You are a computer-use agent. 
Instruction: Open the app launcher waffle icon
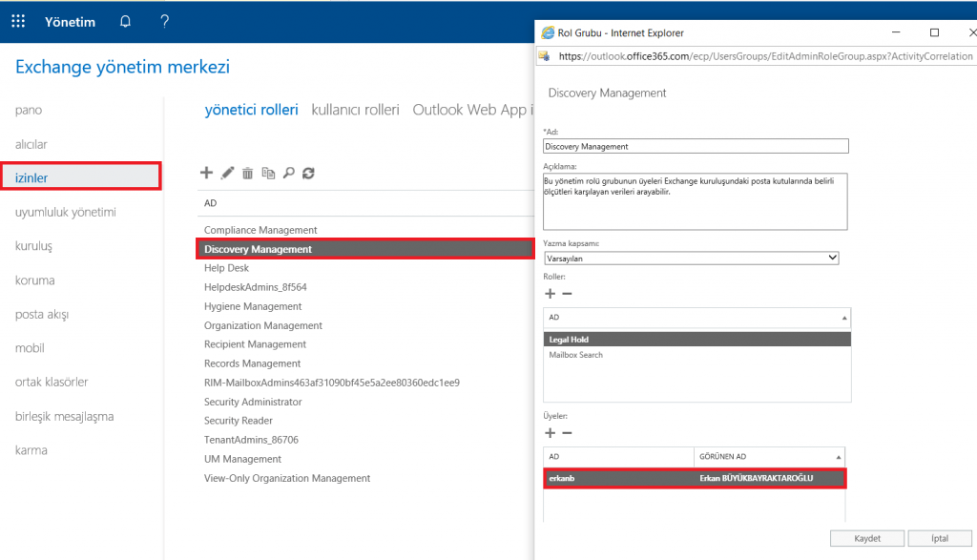pos(18,22)
